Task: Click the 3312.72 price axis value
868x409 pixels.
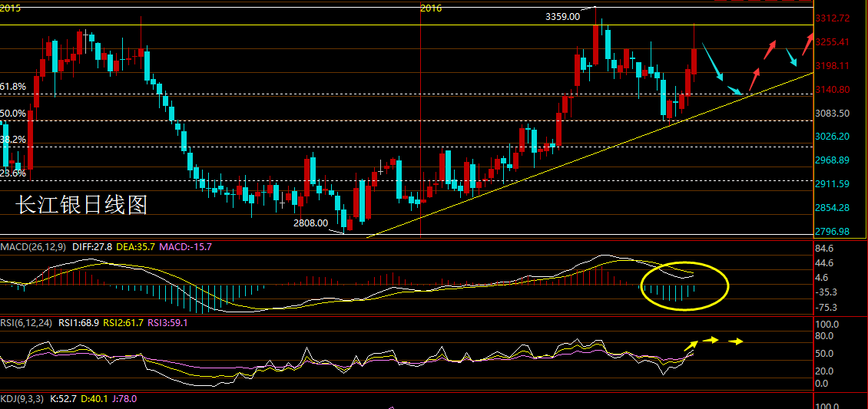Action: coord(834,18)
